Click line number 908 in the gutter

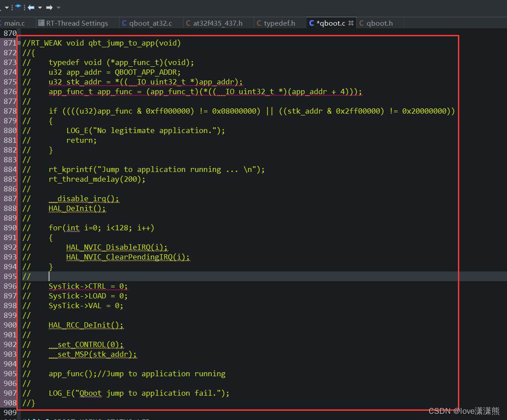10,403
